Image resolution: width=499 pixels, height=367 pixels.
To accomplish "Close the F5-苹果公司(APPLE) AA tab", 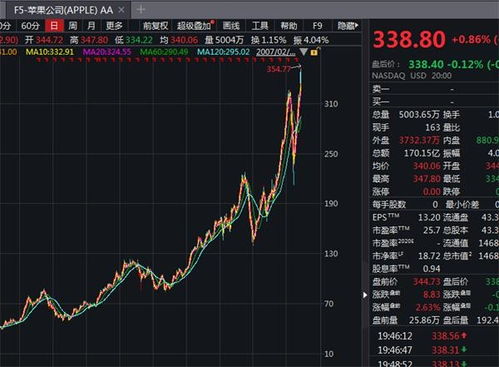I will coord(121,10).
